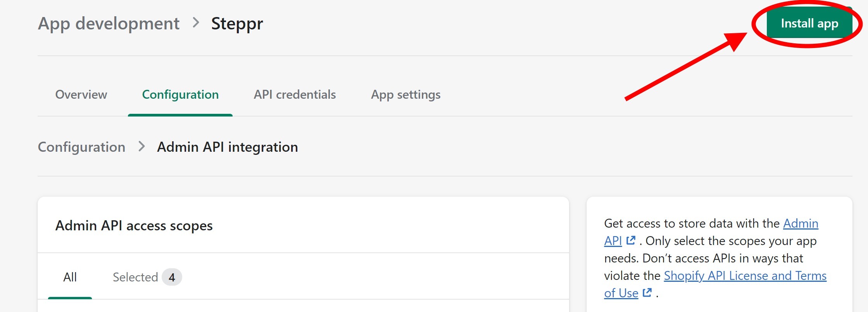Click the Admin API integration heading

click(227, 147)
